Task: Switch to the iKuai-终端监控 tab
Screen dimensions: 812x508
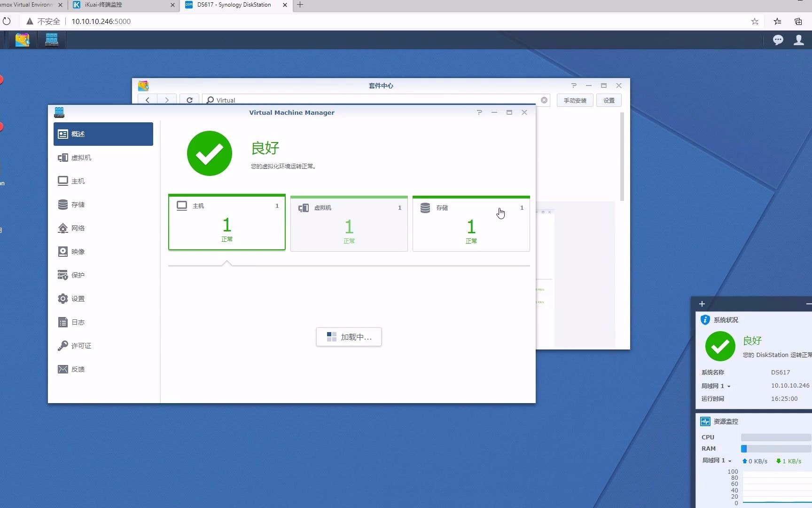Action: tap(123, 5)
